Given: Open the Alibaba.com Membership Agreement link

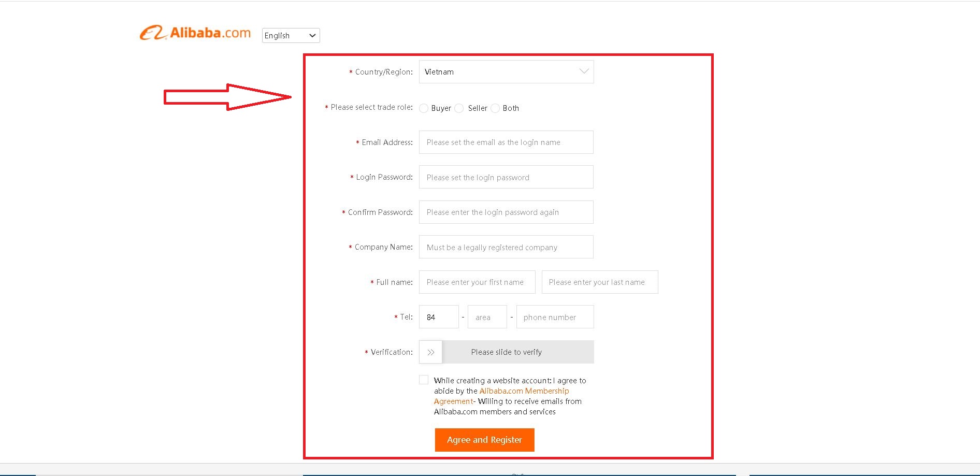Looking at the screenshot, I should [524, 391].
